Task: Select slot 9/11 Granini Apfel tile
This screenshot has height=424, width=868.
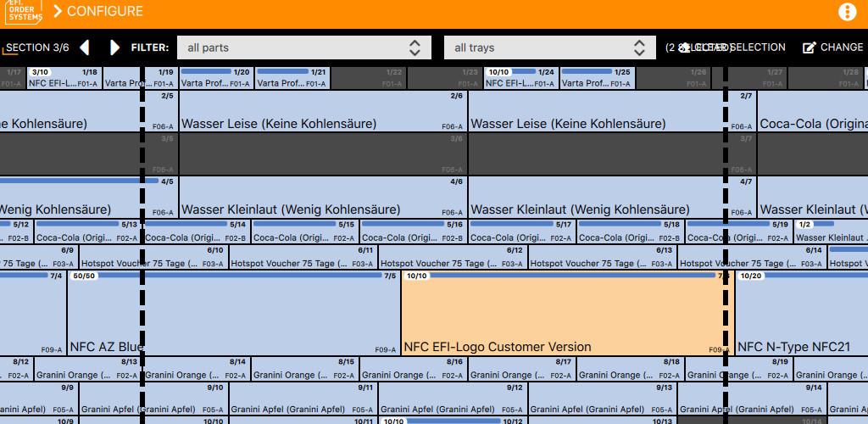Action: click(303, 399)
